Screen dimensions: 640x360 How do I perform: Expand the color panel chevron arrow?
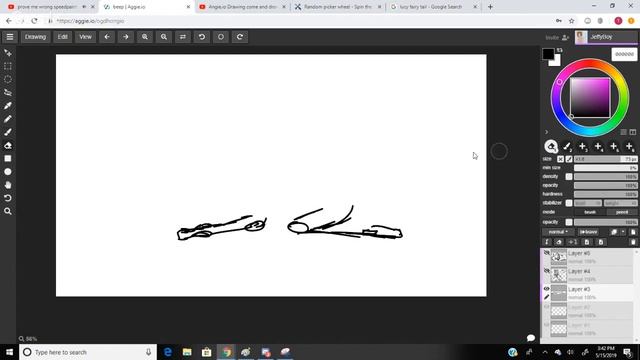(x=547, y=132)
